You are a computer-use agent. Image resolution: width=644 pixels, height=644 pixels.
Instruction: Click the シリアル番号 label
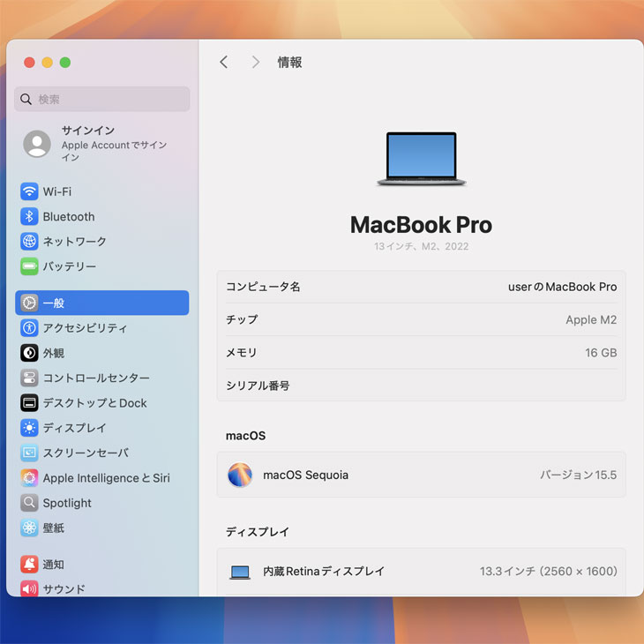point(258,386)
